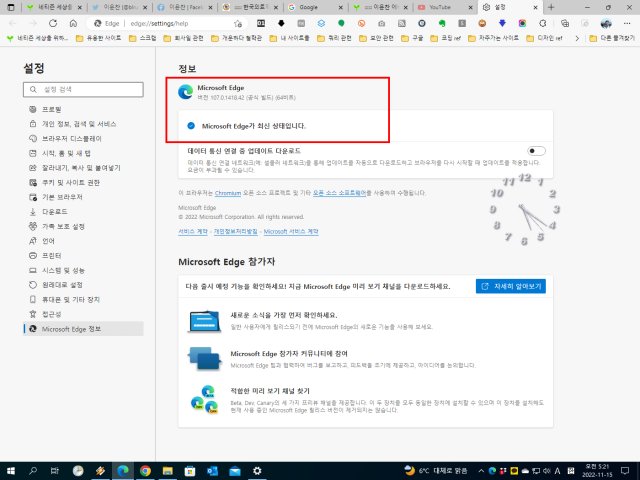Open Microsoft Store from taskbar
Screen dimensions: 640x480
[x=190, y=471]
